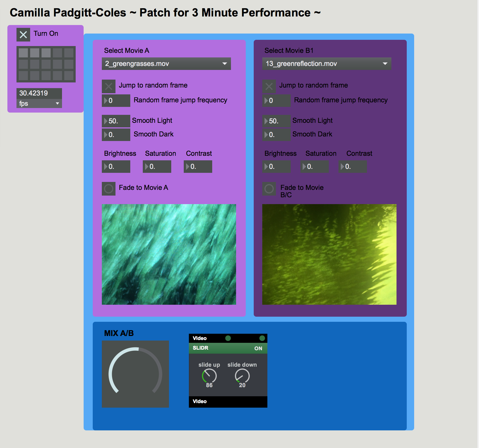Viewport: 479px width, 448px height.
Task: Open the Select Movie B1 dropdown
Action: [x=327, y=64]
